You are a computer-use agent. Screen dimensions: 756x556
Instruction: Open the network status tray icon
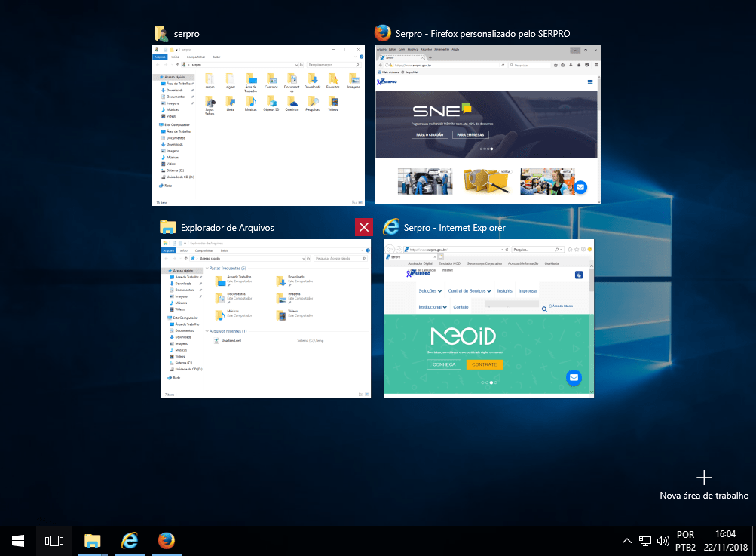click(x=645, y=541)
